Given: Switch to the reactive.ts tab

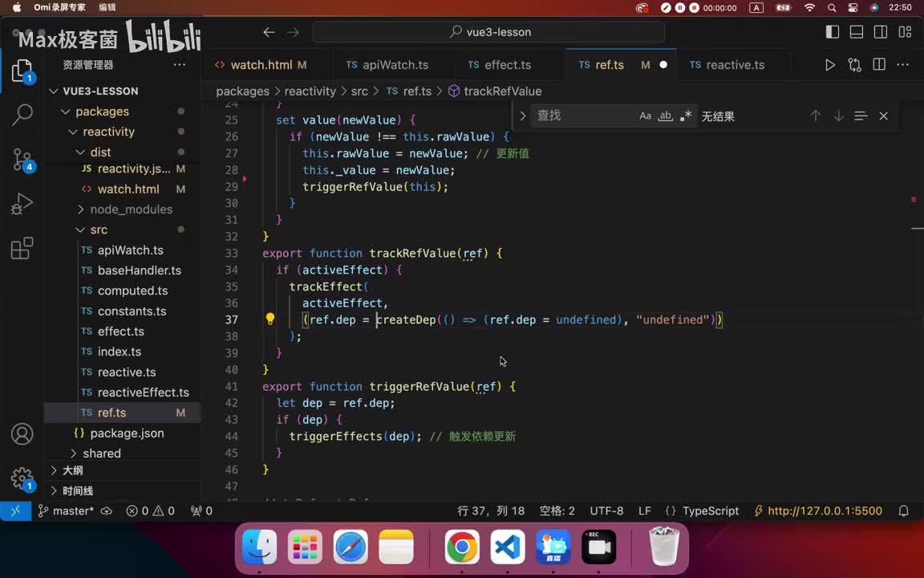Looking at the screenshot, I should tap(735, 65).
